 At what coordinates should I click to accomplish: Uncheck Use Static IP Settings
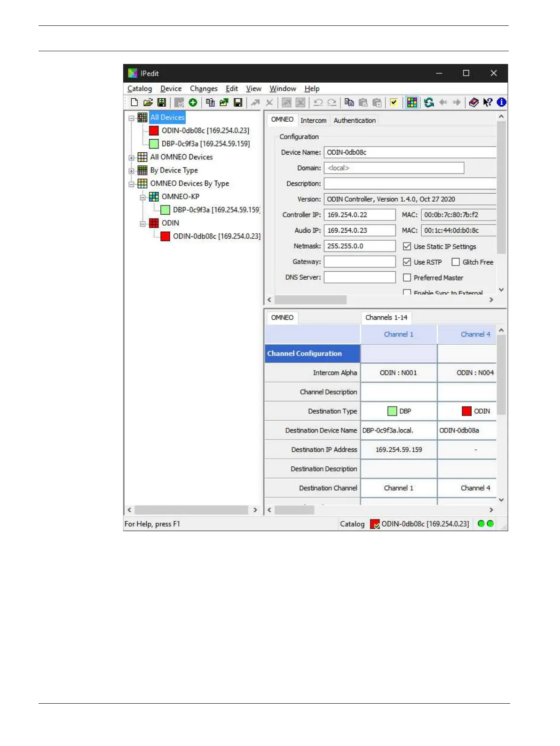(407, 246)
